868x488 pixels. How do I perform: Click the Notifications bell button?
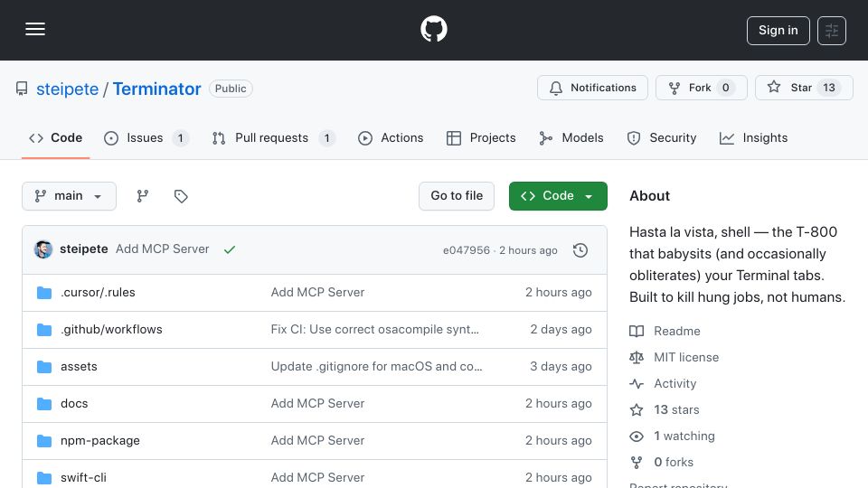click(x=592, y=88)
